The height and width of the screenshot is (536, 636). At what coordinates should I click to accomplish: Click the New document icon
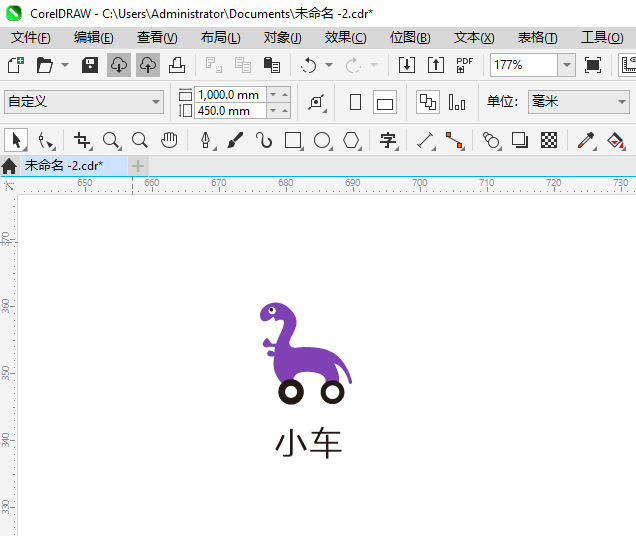[16, 65]
